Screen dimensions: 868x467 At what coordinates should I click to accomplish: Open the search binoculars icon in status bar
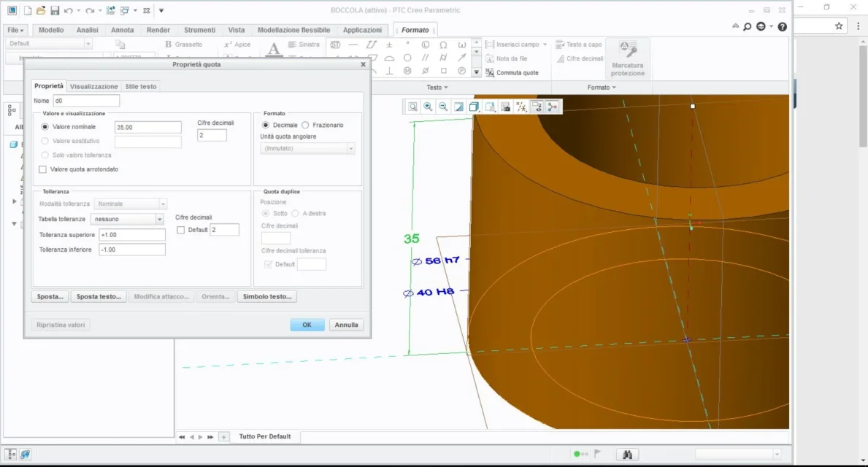point(627,455)
